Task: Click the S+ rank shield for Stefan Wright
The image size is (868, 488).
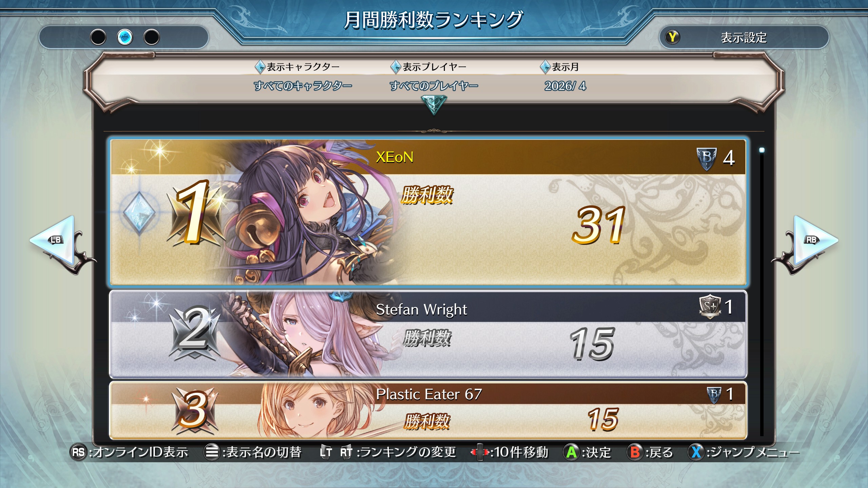Action: point(710,307)
